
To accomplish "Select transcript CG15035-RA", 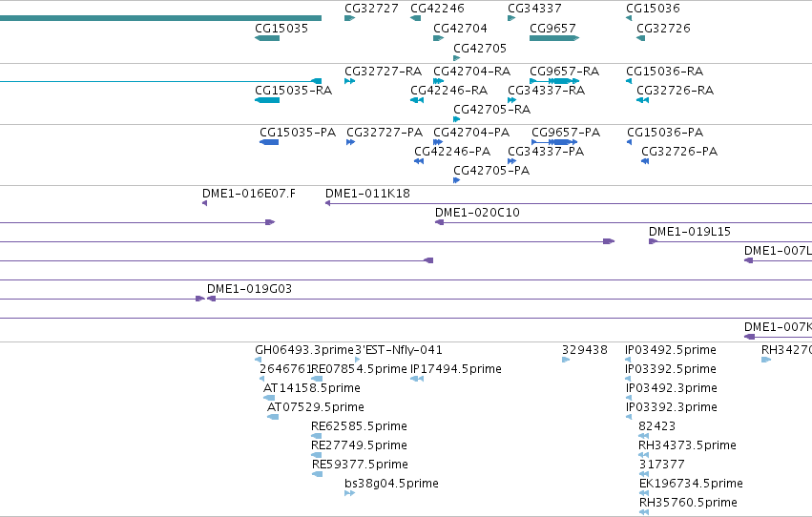I will (x=293, y=91).
